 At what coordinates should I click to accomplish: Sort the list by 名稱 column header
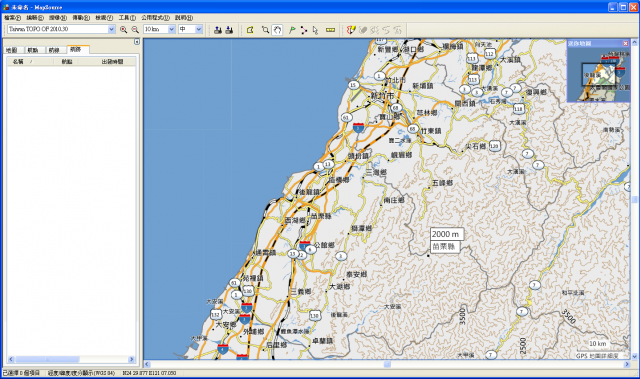point(30,62)
